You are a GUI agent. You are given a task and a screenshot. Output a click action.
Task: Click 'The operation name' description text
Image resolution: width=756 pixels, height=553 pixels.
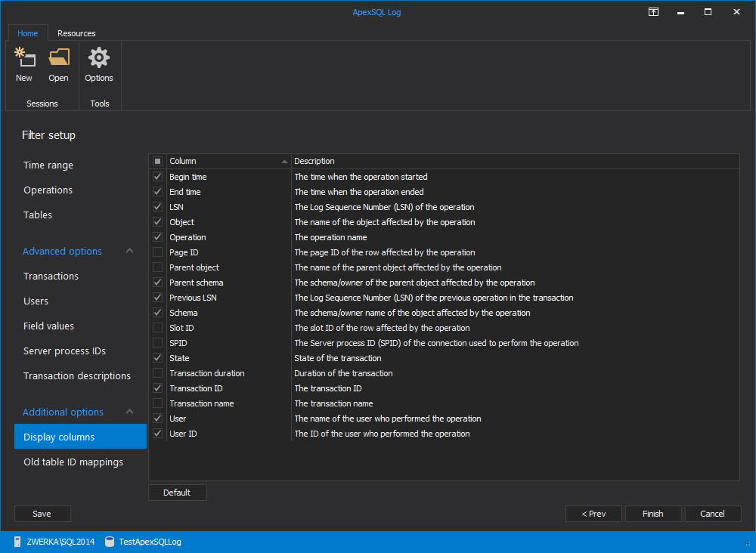(x=331, y=237)
